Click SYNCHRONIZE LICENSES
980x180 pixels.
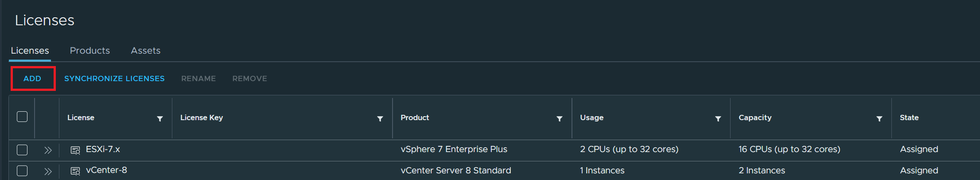(x=114, y=78)
